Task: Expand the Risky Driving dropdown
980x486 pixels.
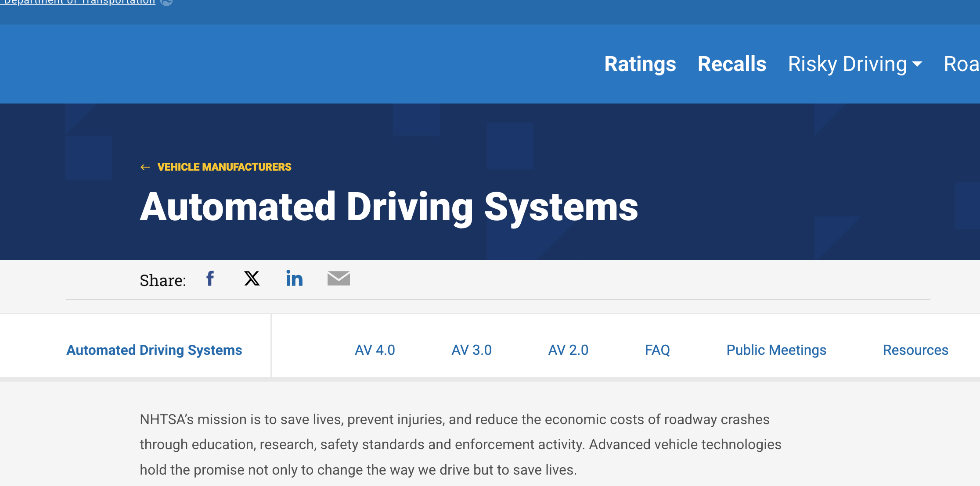Action: point(855,64)
